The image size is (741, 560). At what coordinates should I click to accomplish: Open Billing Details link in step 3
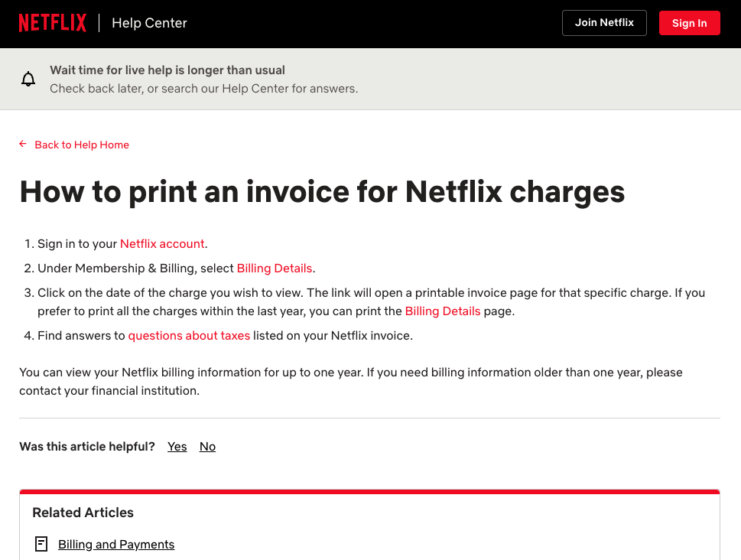pos(443,311)
